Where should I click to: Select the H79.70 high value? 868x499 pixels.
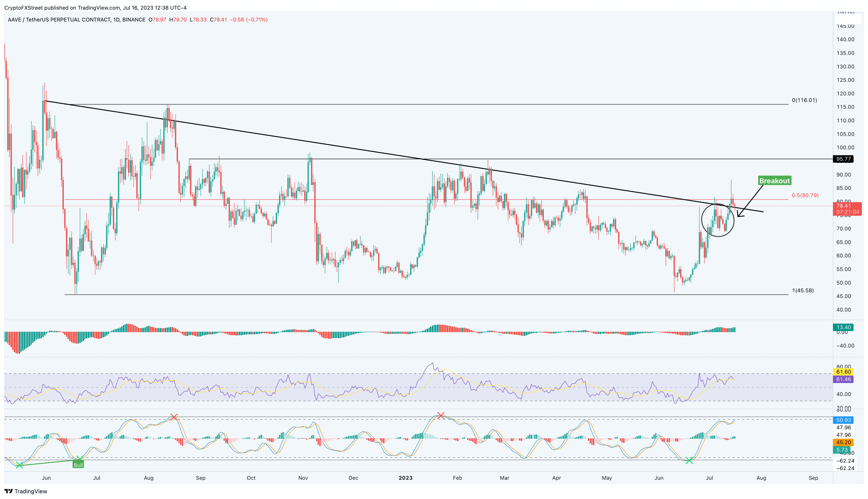[178, 19]
